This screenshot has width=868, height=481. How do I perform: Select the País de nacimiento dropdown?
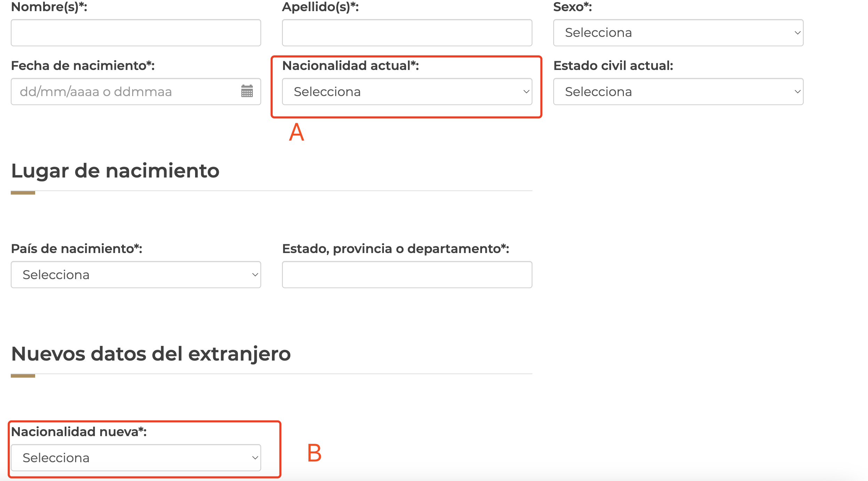coord(136,275)
